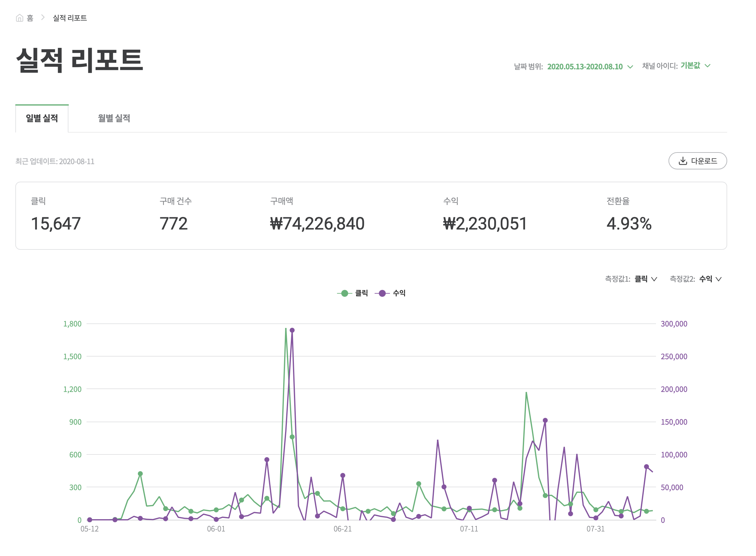Click the 수익 ₩2,230,051 summary value

click(484, 223)
